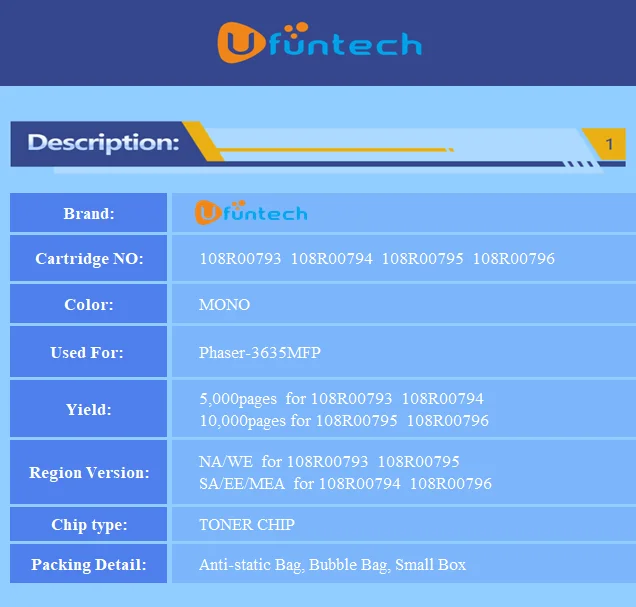
Task: Select cartridge number 108R00795 in Cartridge NO row
Action: (422, 259)
